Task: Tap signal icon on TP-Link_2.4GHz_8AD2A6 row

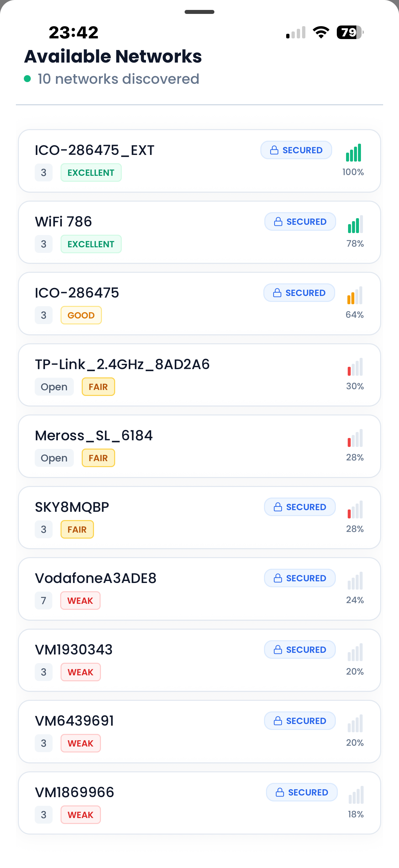Action: pos(355,367)
